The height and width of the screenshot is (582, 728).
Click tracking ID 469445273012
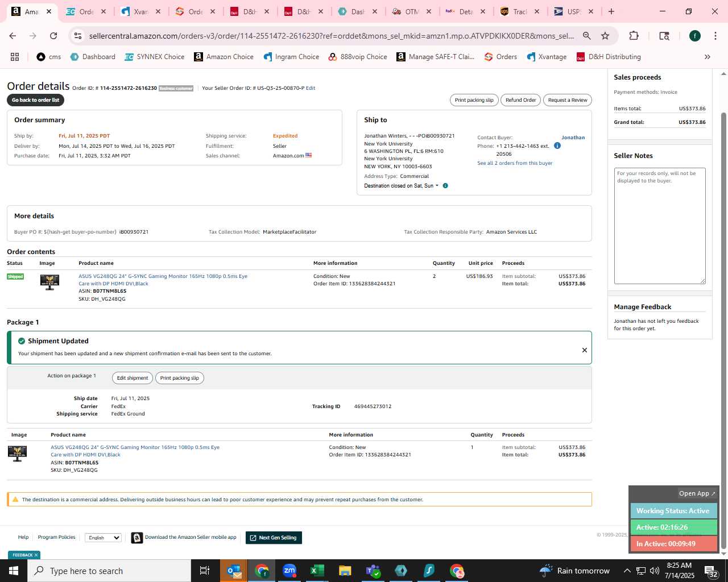373,406
